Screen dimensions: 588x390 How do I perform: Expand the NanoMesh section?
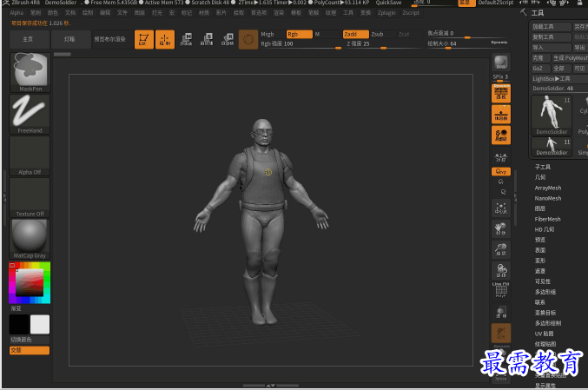[548, 198]
